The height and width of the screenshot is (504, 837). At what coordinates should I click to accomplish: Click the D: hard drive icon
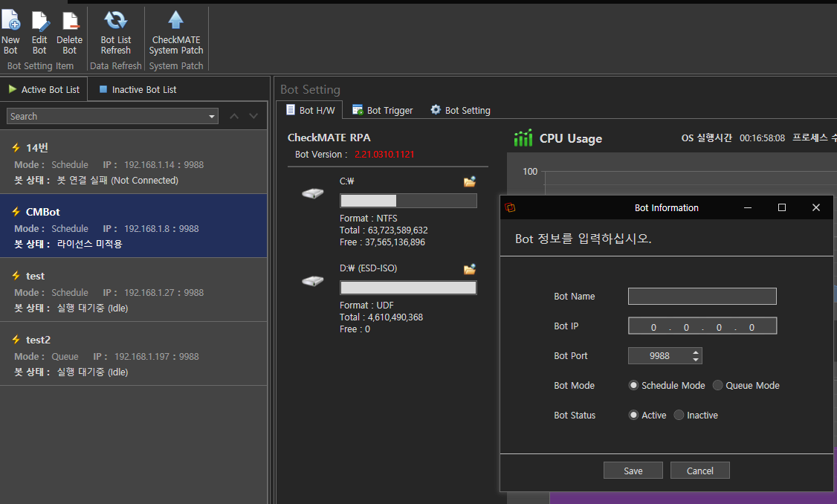[313, 280]
